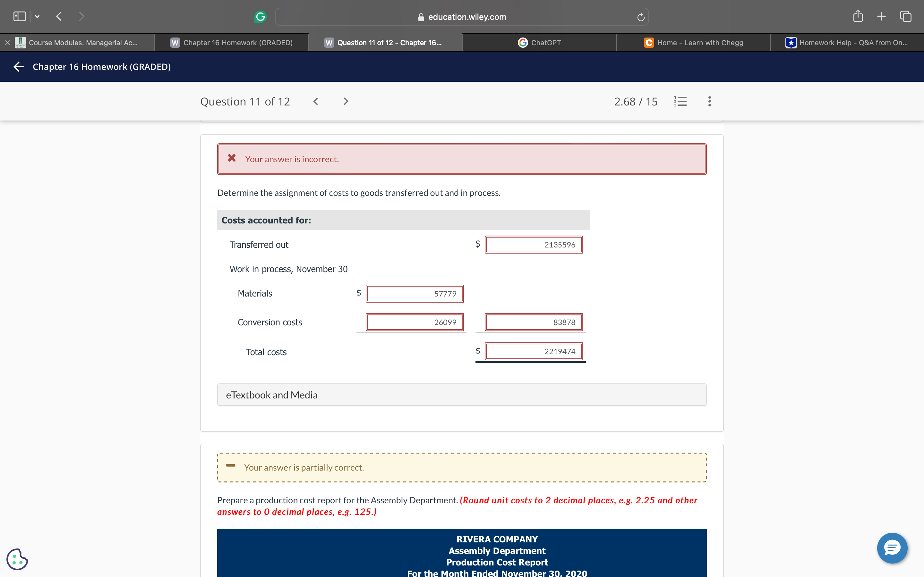The height and width of the screenshot is (577, 924).
Task: Go to the previous question chevron
Action: pyautogui.click(x=315, y=101)
